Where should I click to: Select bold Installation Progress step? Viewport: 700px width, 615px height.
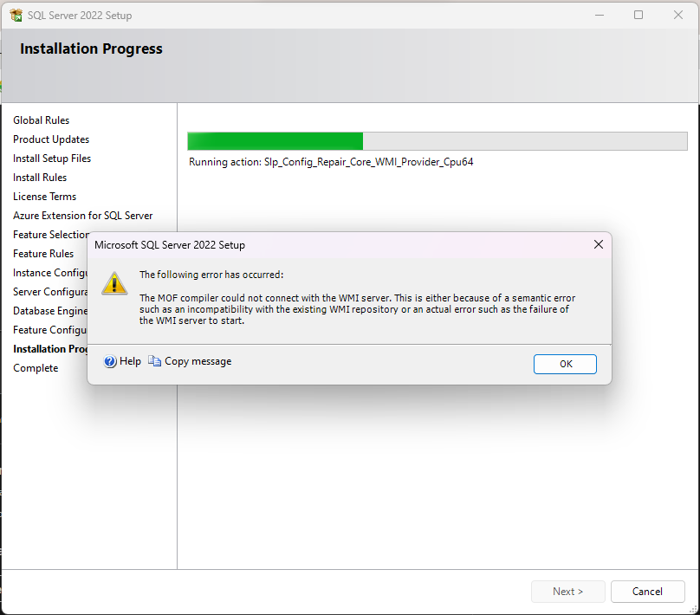coord(50,349)
